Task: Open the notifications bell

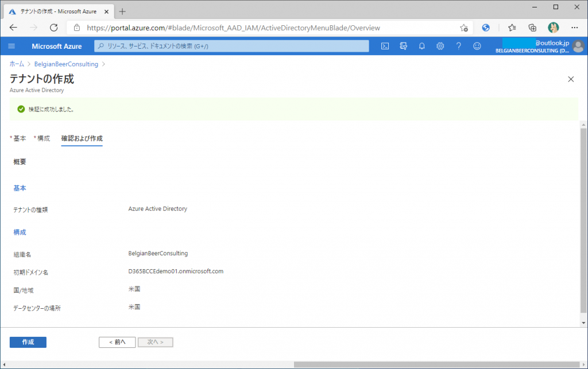Action: pos(421,46)
